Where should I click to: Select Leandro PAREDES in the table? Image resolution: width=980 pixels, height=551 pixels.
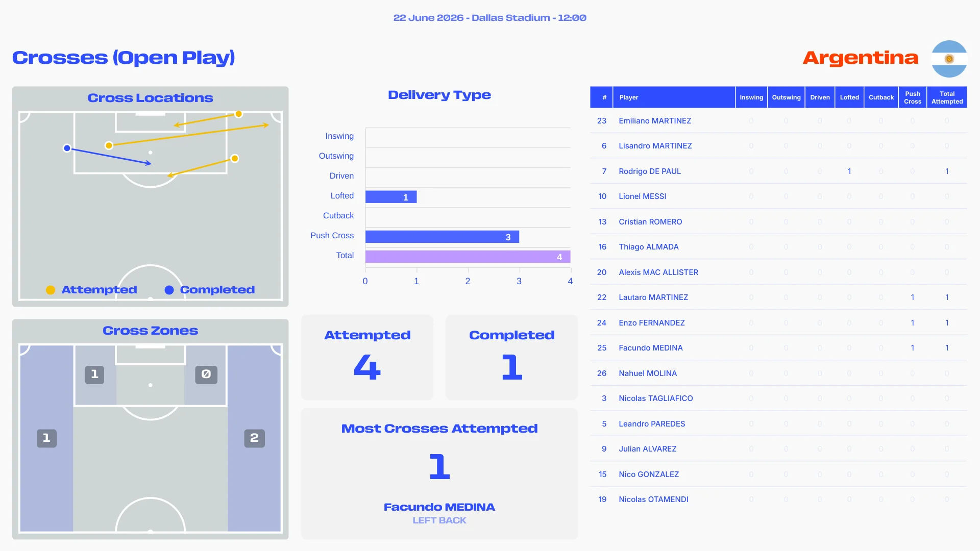[652, 424]
